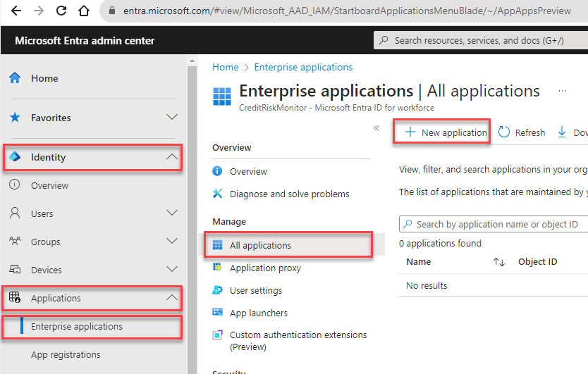
Task: Click the lock icon in address bar
Action: click(x=112, y=11)
